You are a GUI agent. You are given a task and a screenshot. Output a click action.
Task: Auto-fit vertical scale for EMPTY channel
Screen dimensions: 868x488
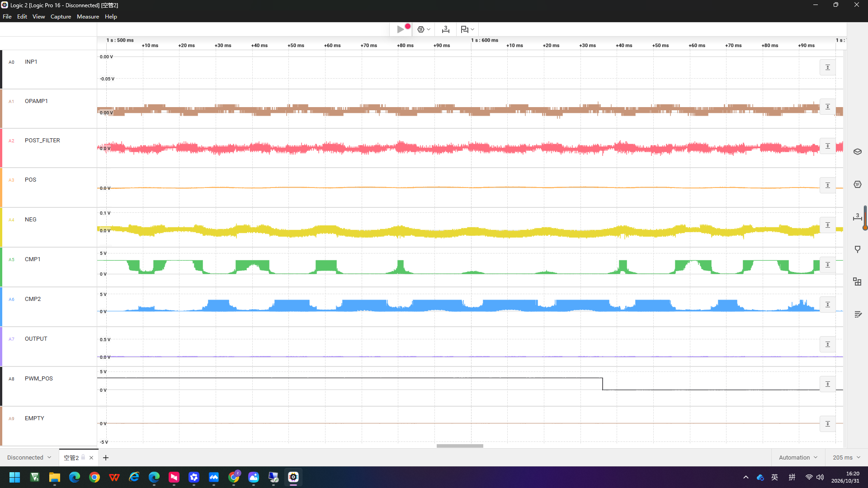[x=828, y=424]
